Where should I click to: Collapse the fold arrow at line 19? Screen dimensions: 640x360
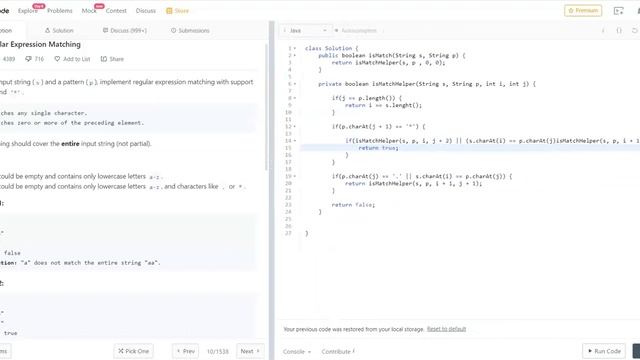click(x=295, y=176)
